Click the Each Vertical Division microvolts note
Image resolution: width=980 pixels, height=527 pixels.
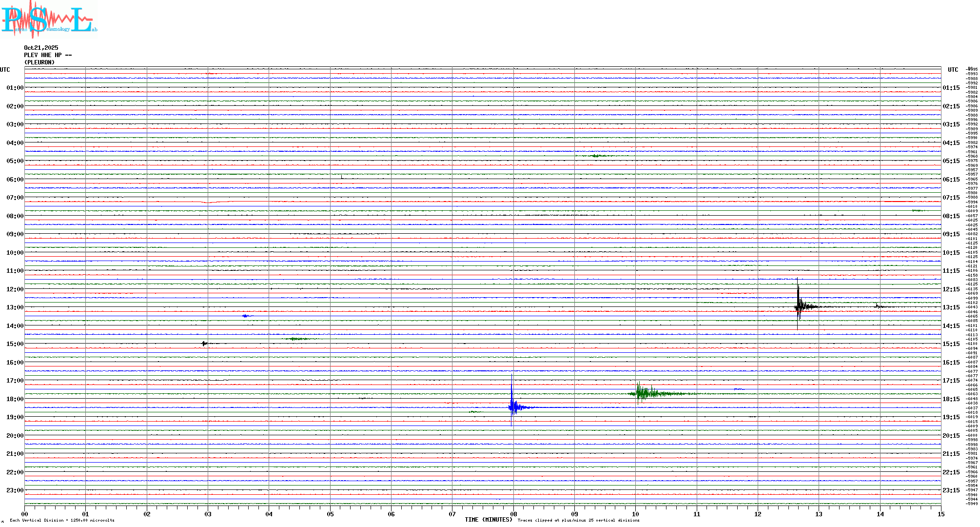click(x=62, y=520)
